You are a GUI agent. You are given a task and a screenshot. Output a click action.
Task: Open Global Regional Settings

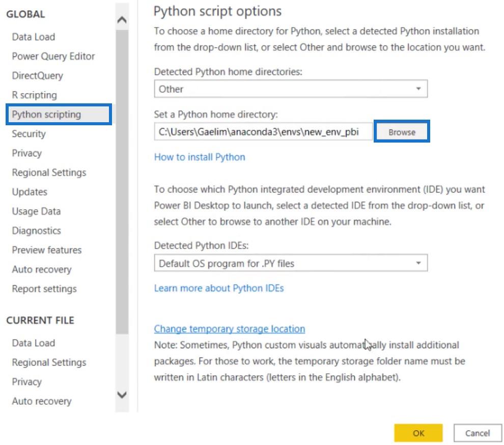coord(49,172)
